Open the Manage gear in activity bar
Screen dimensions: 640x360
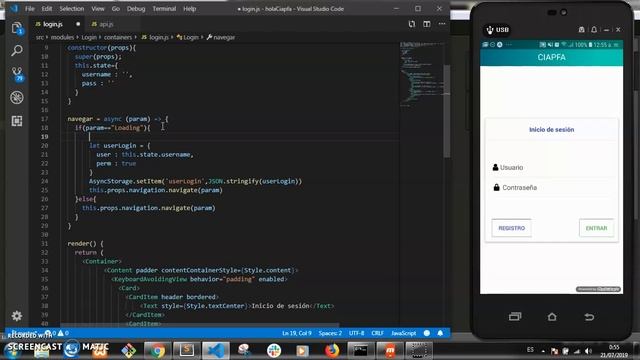pyautogui.click(x=17, y=316)
